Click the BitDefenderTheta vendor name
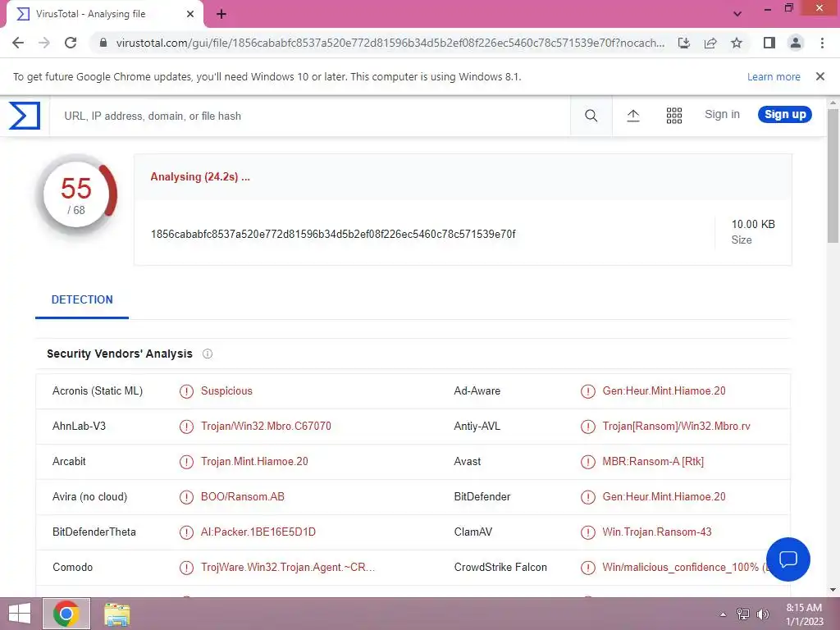The height and width of the screenshot is (630, 840). (94, 532)
